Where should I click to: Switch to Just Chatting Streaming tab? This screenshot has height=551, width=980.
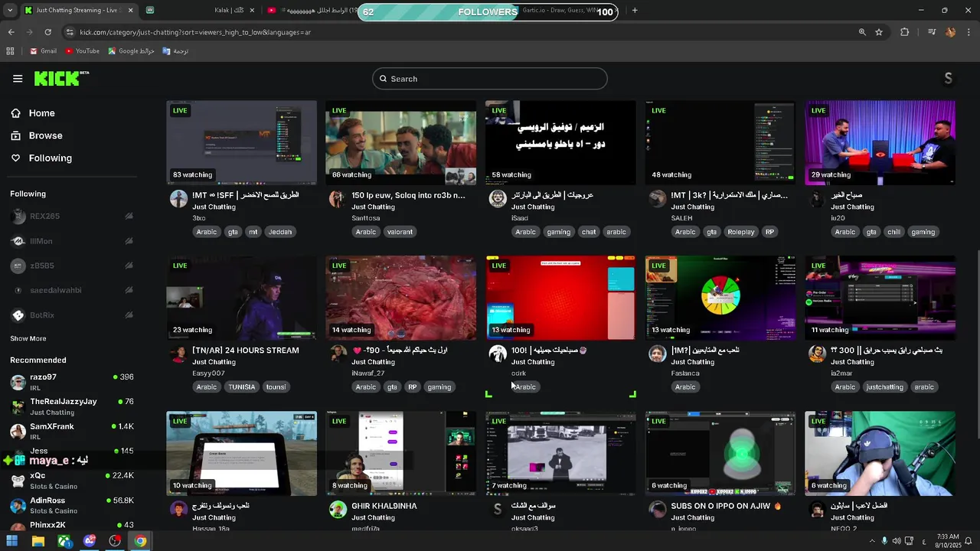[x=78, y=11]
